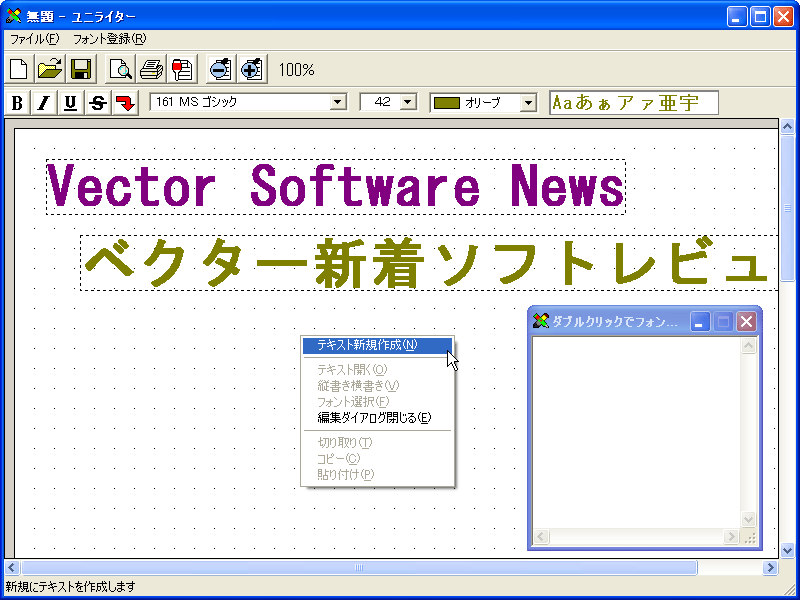Open the ファイル(F) menu
This screenshot has height=600, width=800.
pos(35,39)
